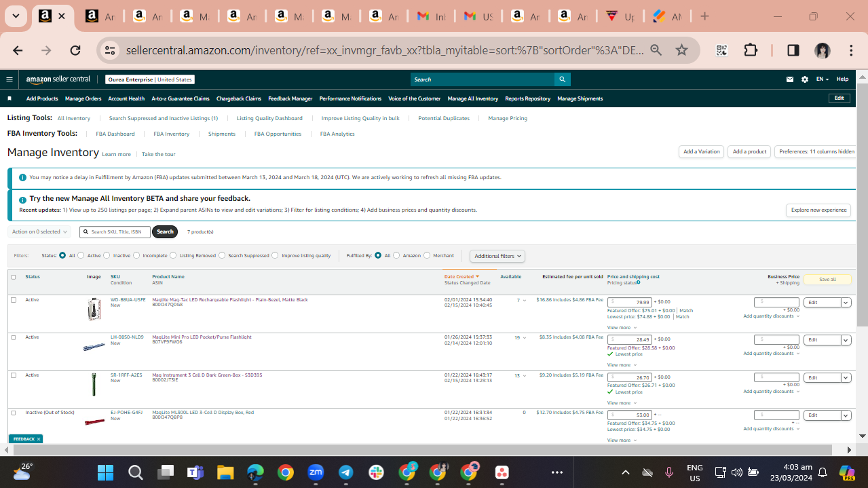Open the settings gear icon in header

coord(805,79)
